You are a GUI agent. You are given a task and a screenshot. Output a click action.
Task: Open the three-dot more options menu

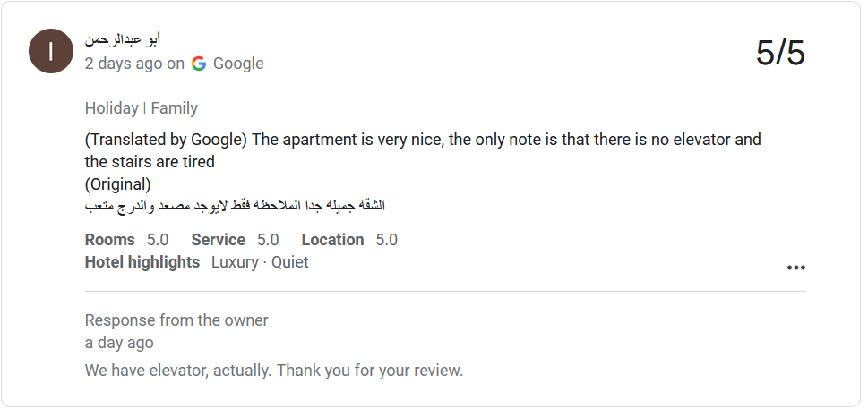point(795,268)
